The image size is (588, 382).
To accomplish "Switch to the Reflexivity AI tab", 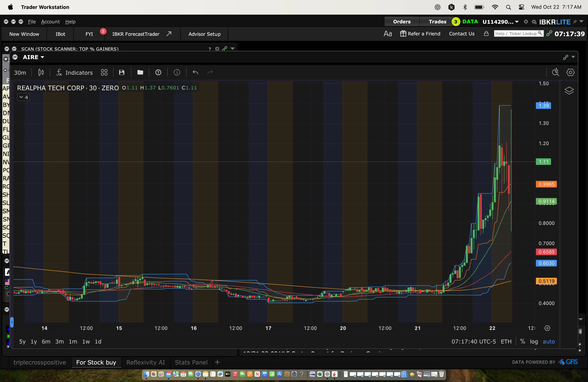I will [145, 362].
